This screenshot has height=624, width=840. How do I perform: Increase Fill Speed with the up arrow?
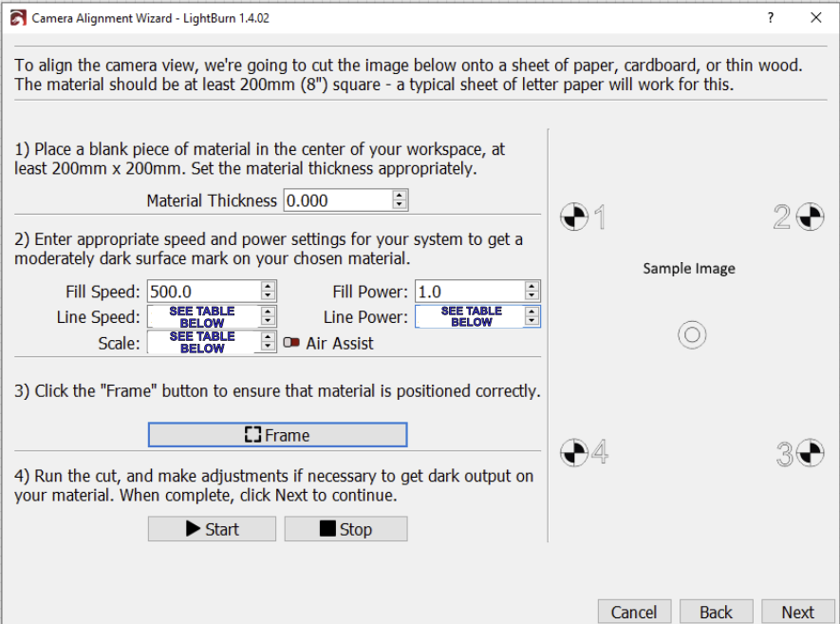pyautogui.click(x=268, y=286)
